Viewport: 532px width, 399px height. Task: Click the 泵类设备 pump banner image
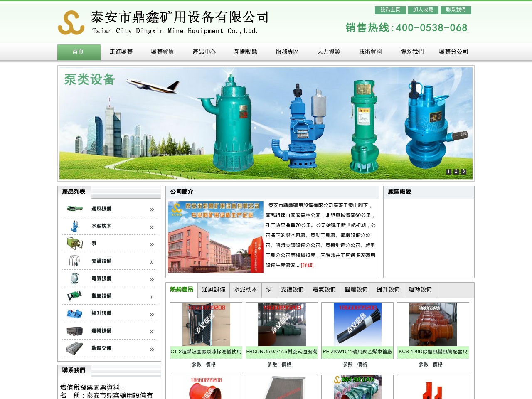pos(266,123)
